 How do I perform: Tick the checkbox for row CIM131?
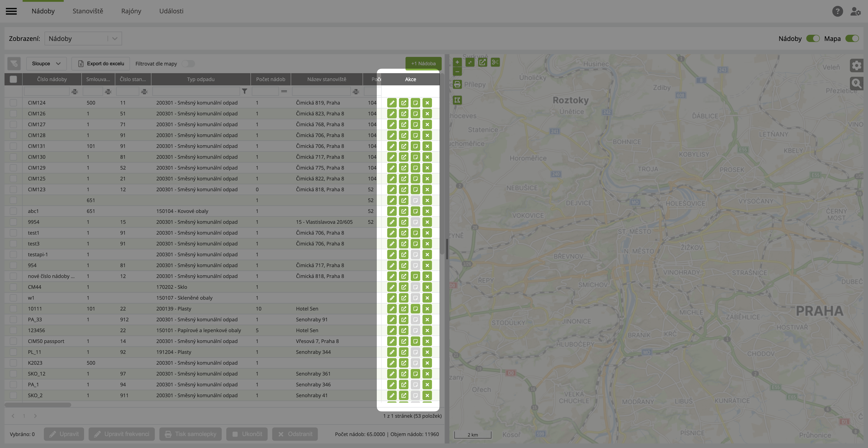(x=13, y=146)
